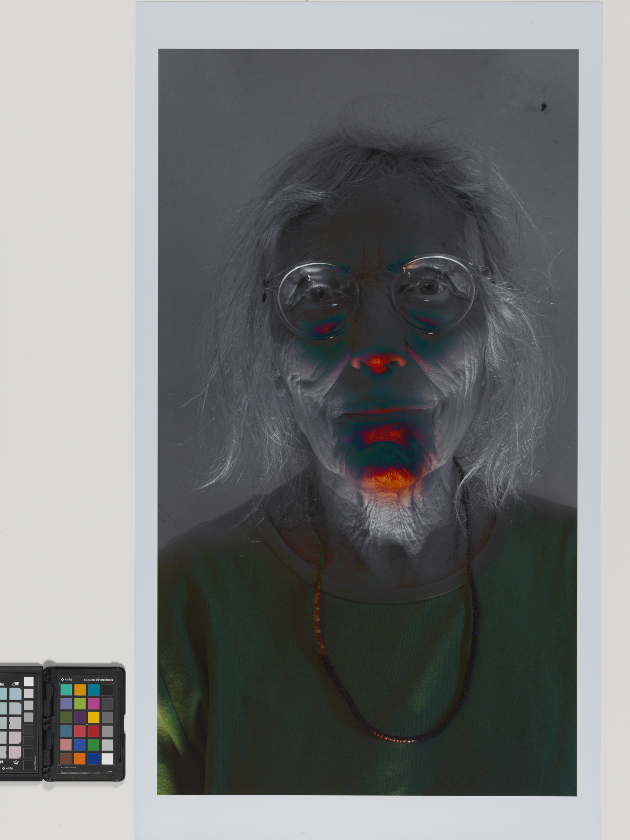Click the ColorChecker brand text
This screenshot has height=840, width=630.
(x=98, y=680)
